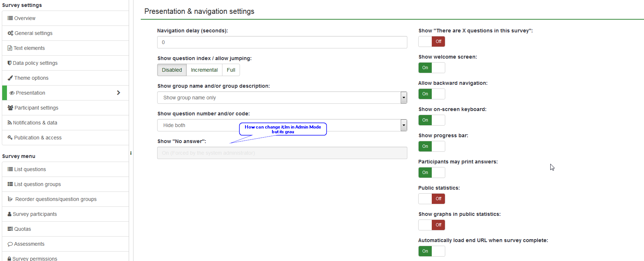Enable the Public statistics switch

431,199
